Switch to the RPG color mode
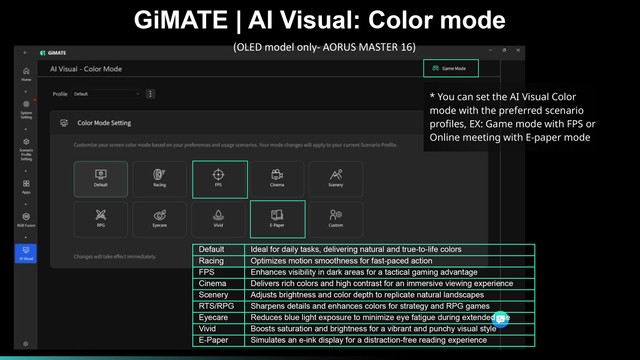The image size is (640, 360). tap(101, 219)
